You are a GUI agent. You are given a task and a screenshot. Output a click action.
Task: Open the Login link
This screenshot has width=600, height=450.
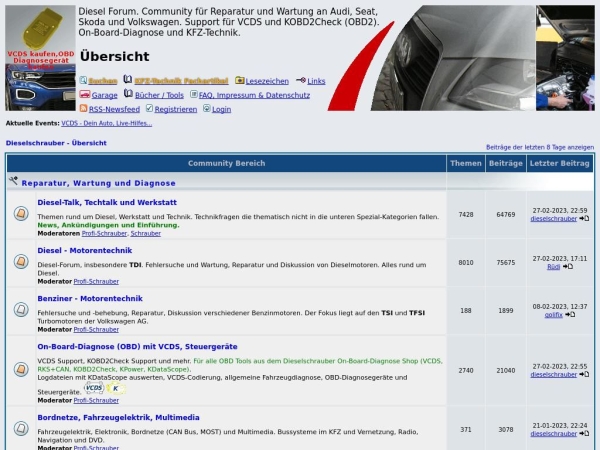221,109
